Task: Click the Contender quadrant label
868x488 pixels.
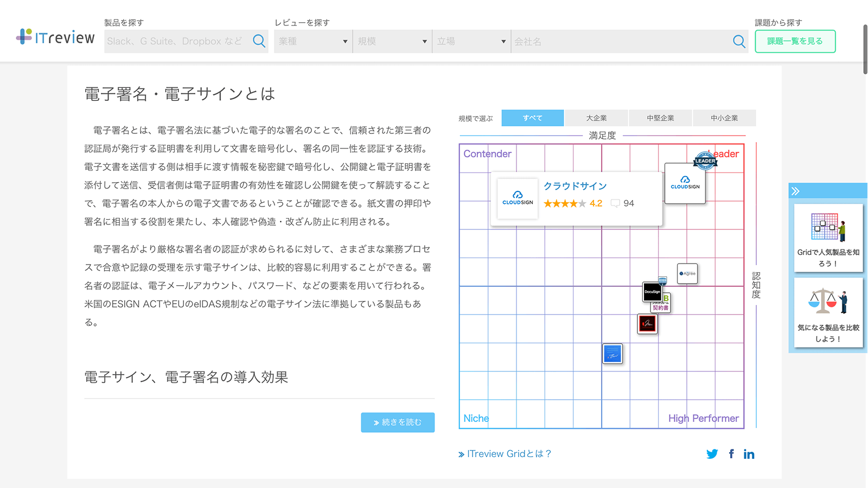Action: [x=487, y=154]
